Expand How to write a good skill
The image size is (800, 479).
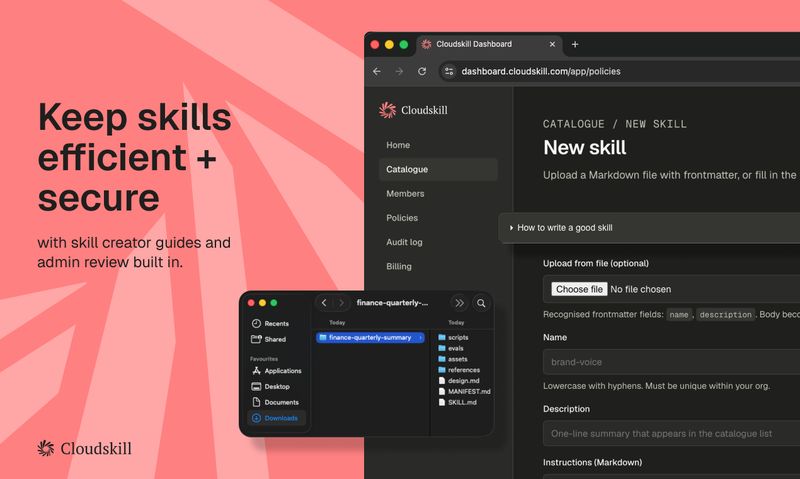click(649, 228)
